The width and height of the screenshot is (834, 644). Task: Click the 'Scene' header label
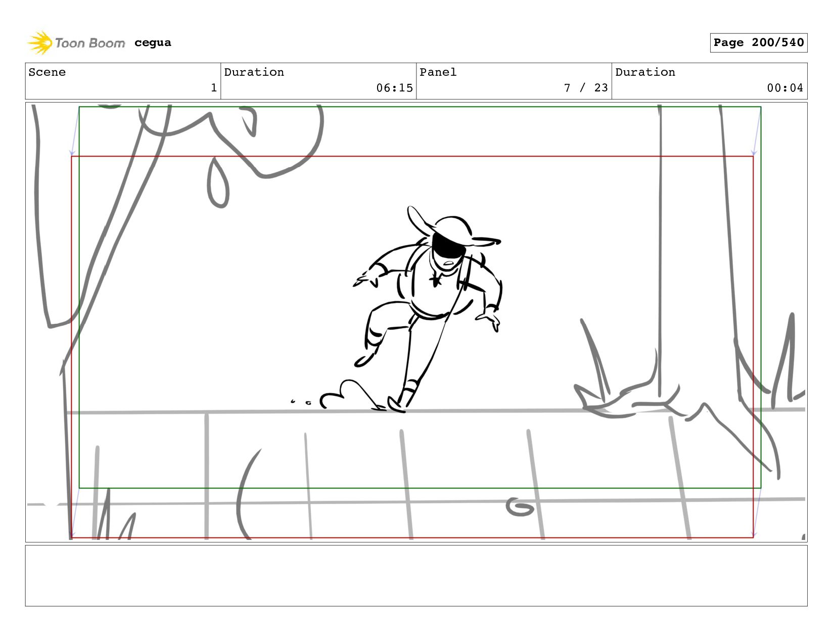tap(47, 72)
